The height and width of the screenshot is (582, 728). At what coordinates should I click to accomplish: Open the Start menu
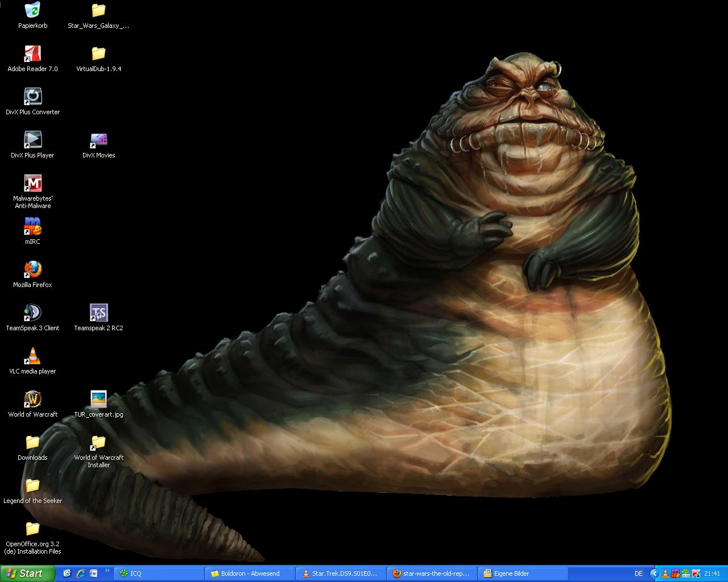[27, 573]
